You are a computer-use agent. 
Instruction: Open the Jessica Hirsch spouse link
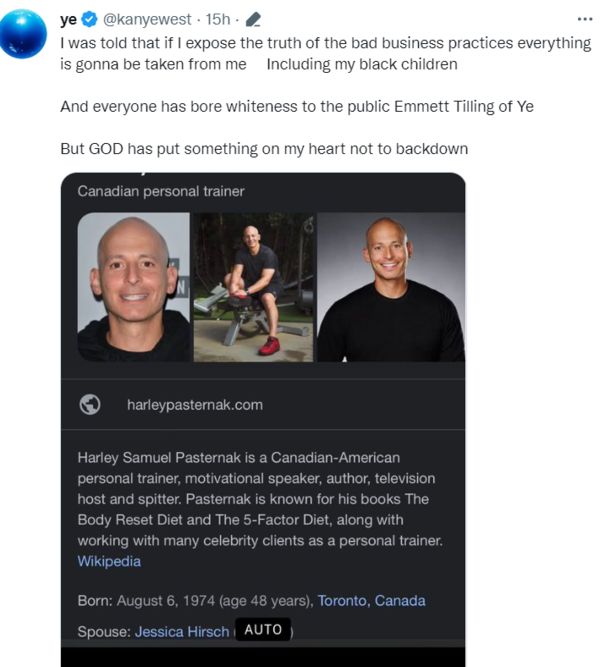182,632
